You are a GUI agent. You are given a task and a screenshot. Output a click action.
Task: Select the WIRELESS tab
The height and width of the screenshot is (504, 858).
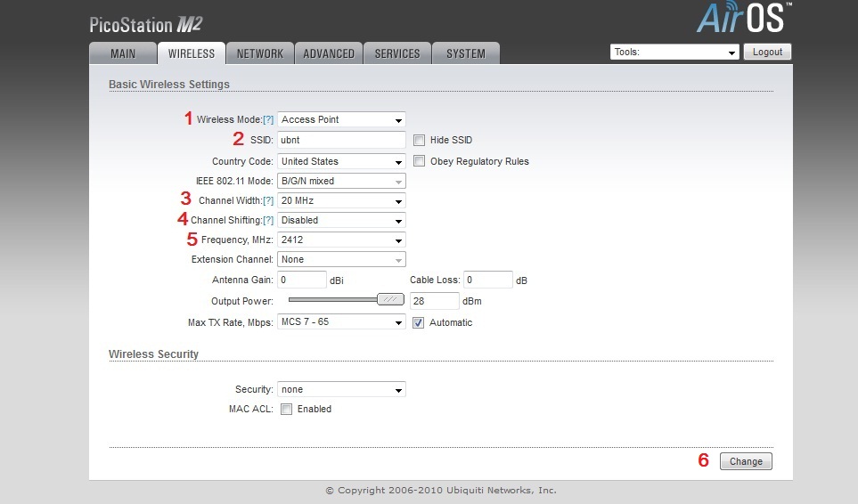click(191, 53)
